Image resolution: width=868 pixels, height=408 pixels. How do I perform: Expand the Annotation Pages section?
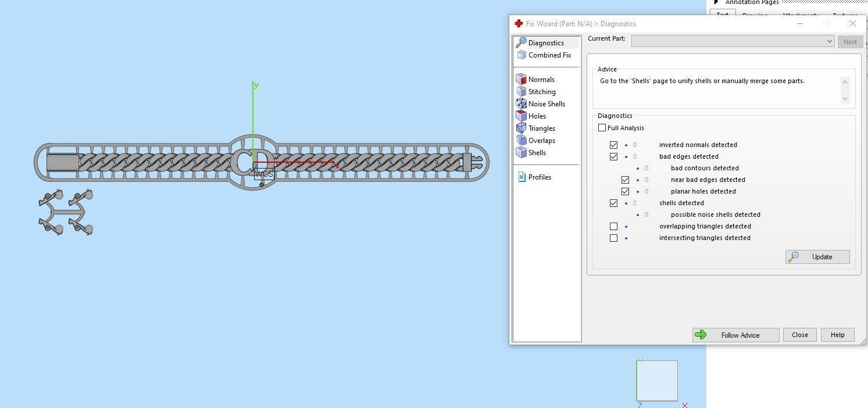[x=716, y=2]
